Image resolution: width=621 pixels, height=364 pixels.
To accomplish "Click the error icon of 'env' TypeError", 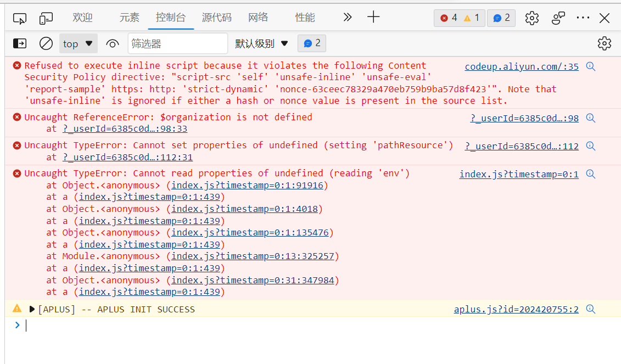I will 17,173.
